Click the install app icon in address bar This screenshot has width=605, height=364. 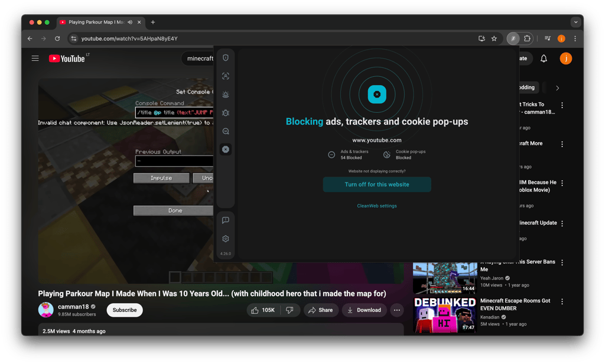click(482, 38)
